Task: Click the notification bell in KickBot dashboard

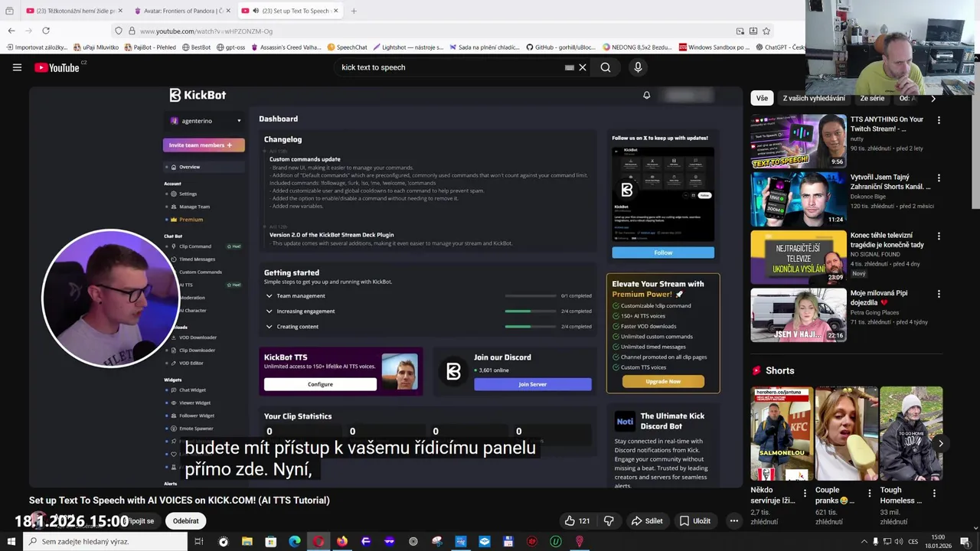Action: 646,95
